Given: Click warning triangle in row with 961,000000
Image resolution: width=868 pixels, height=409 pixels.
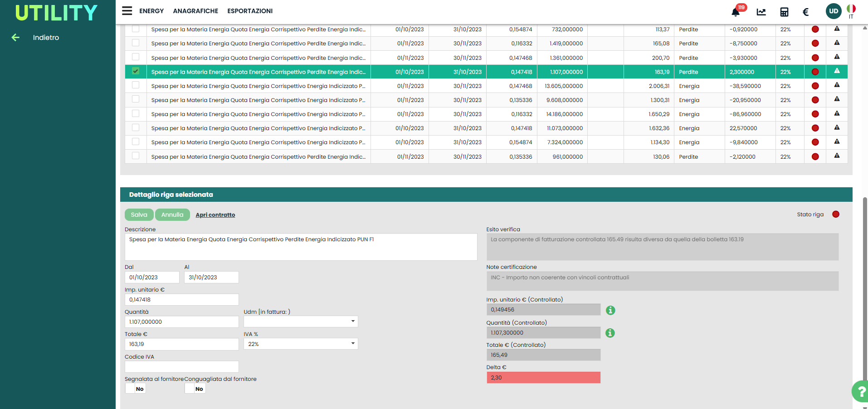Looking at the screenshot, I should point(837,156).
